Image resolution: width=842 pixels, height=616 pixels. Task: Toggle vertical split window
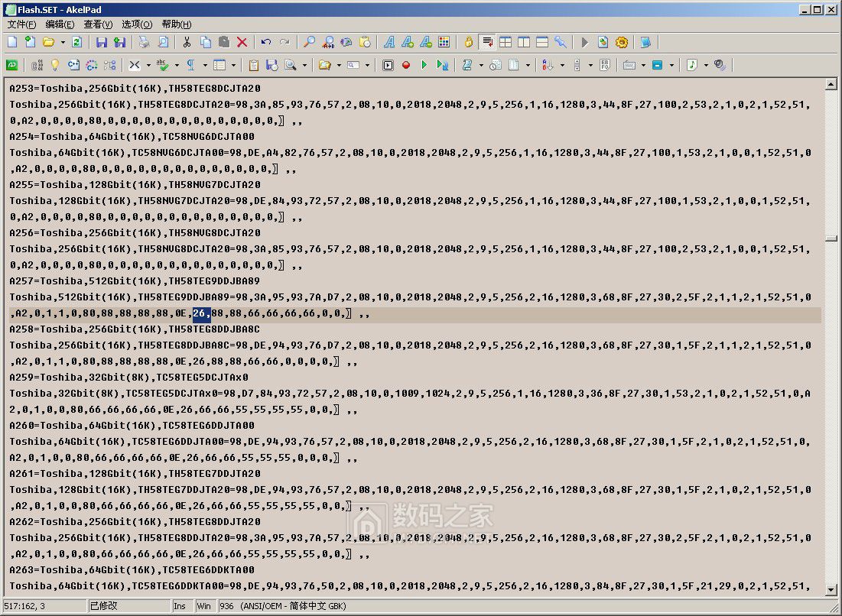coord(524,42)
